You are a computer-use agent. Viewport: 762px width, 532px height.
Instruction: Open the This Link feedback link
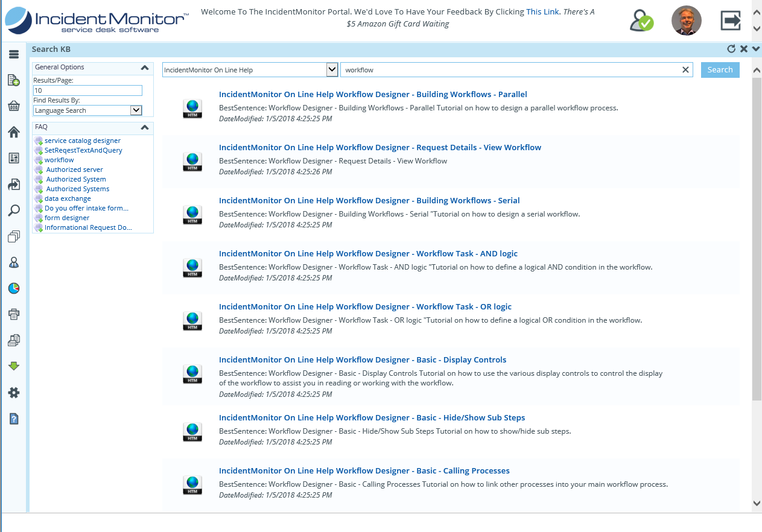pos(542,11)
